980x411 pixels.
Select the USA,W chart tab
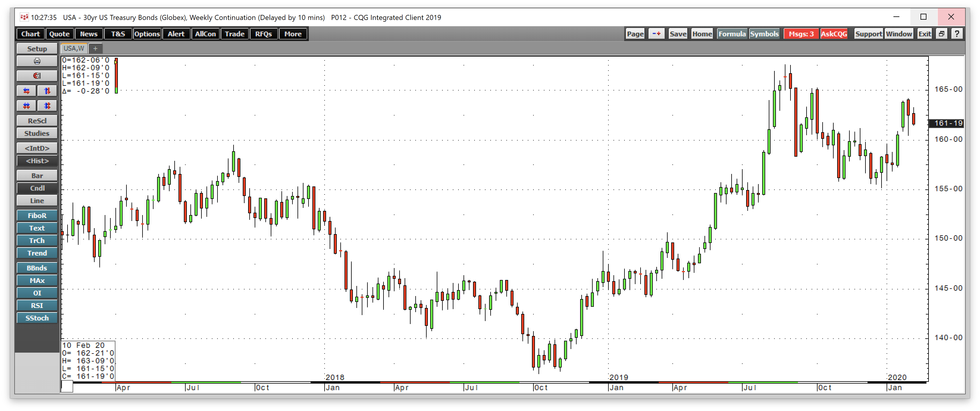click(x=74, y=48)
